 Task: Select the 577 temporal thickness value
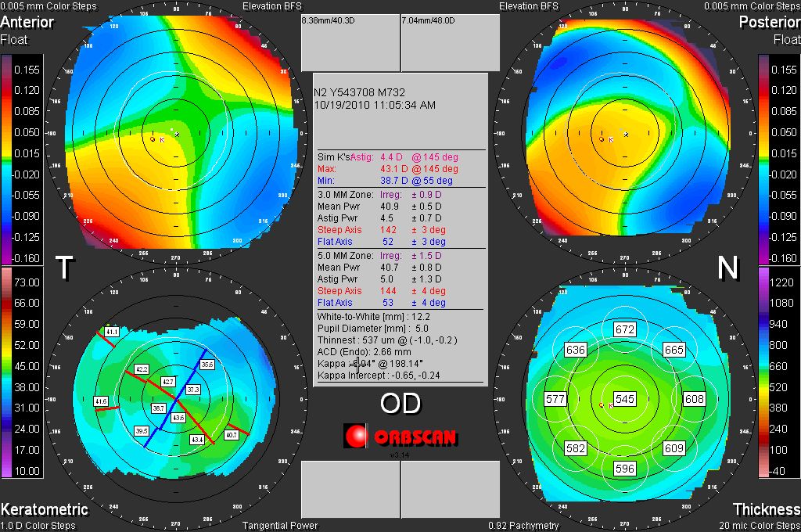(555, 399)
